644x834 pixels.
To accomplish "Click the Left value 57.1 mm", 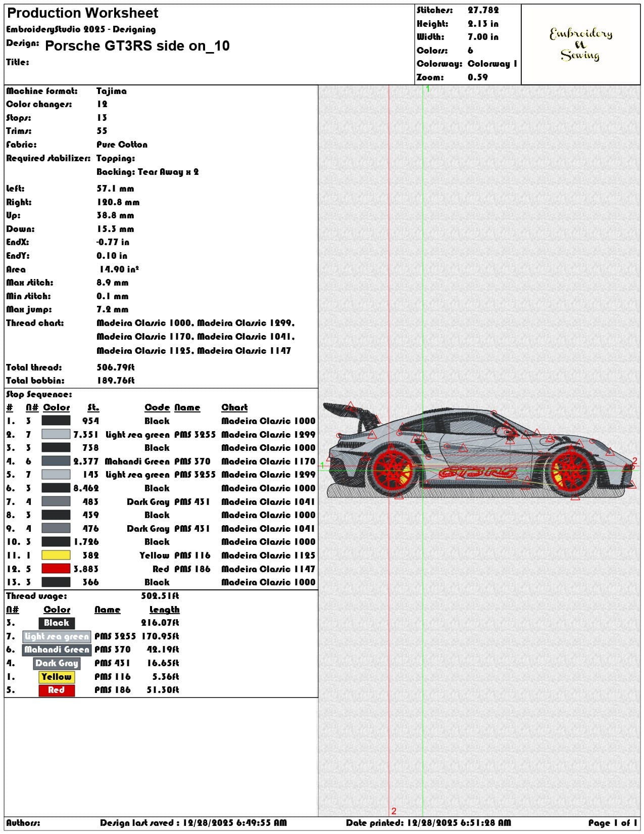I will click(116, 189).
